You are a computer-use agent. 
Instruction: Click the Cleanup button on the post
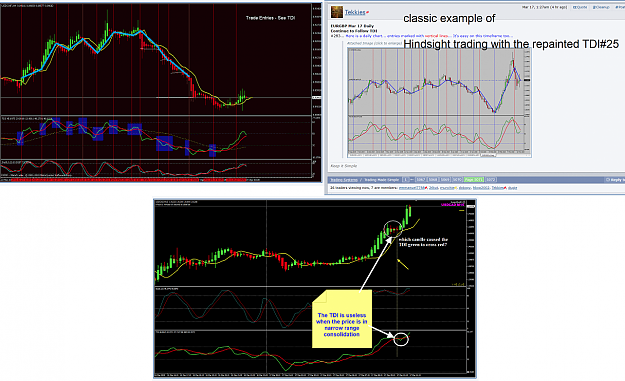click(601, 7)
